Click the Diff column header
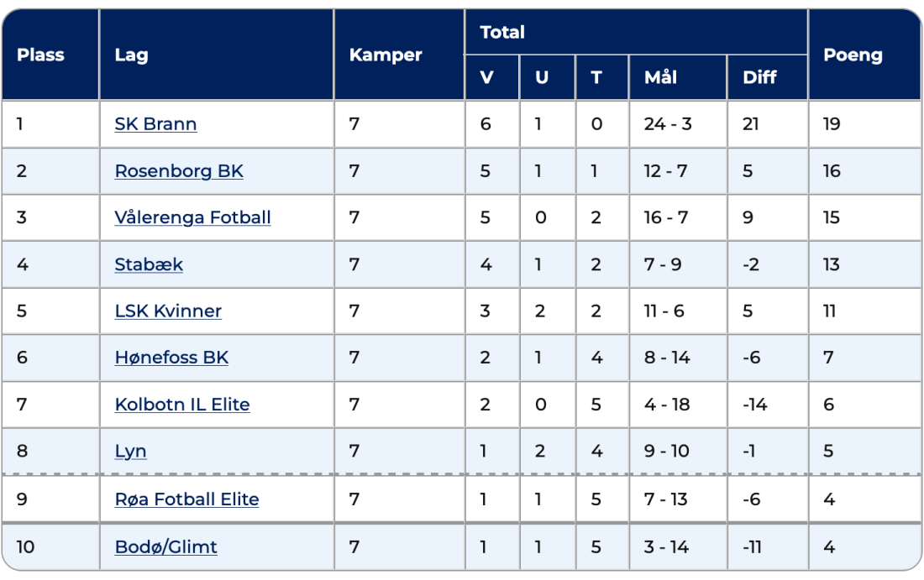This screenshot has height=580, width=924. pyautogui.click(x=759, y=78)
